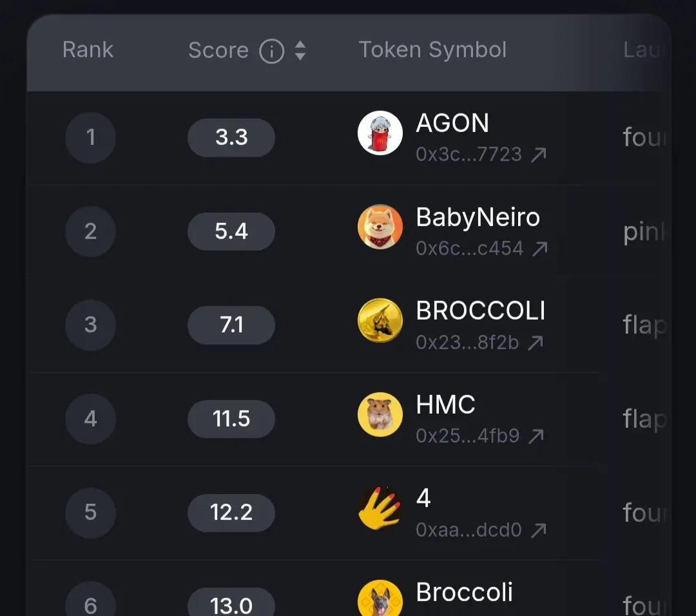The height and width of the screenshot is (616, 696).
Task: Click the gold BROCCOLI coin avatar
Action: pos(380,320)
